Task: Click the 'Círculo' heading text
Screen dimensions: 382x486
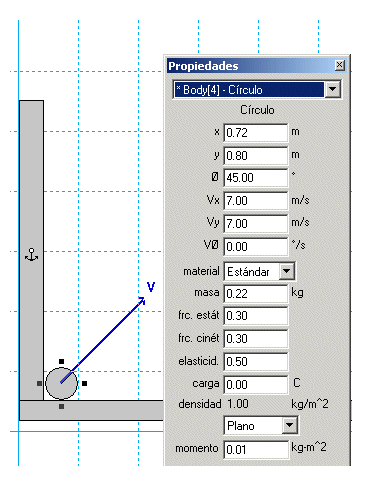Action: pyautogui.click(x=257, y=110)
